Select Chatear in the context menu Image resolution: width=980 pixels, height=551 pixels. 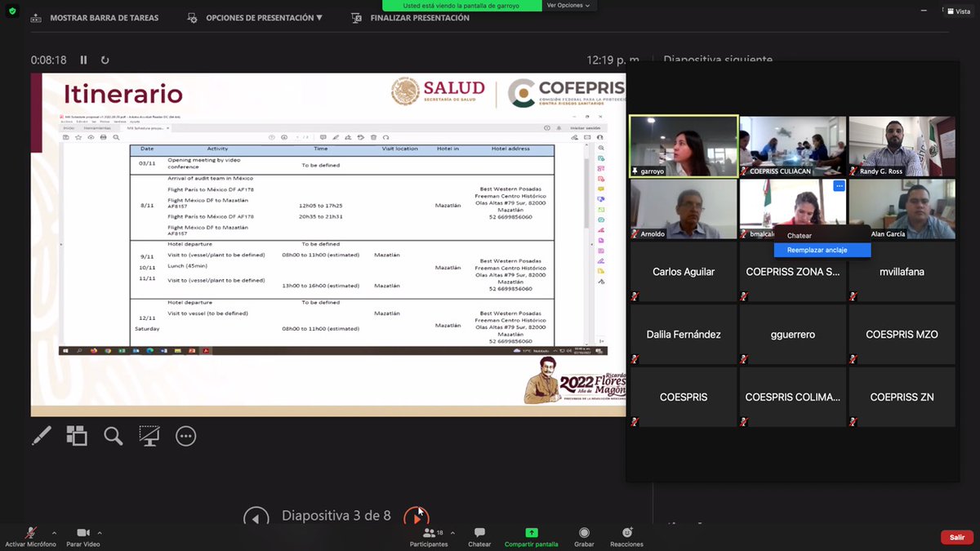pyautogui.click(x=822, y=236)
